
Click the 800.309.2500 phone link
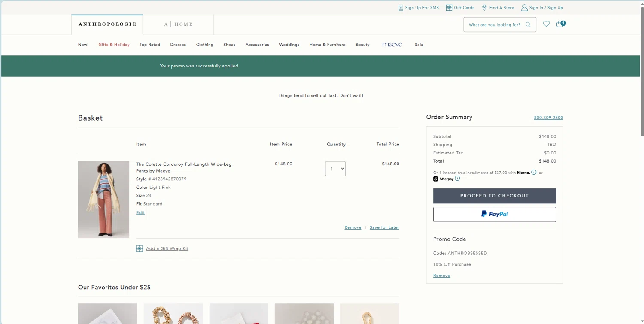tap(548, 118)
